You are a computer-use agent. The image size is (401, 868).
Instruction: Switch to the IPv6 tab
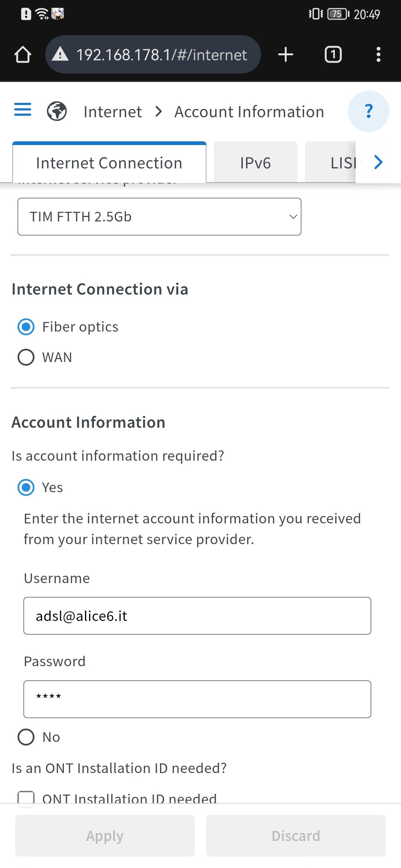[x=255, y=163]
